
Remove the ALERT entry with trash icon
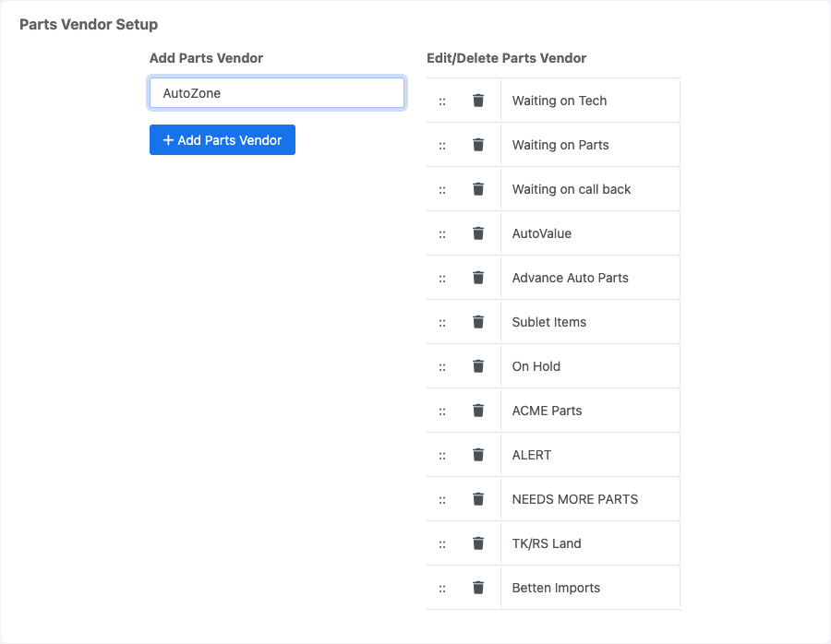click(478, 455)
